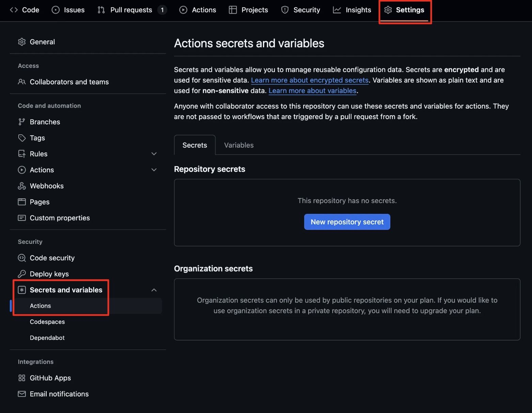Click the Insights graph icon

[337, 10]
